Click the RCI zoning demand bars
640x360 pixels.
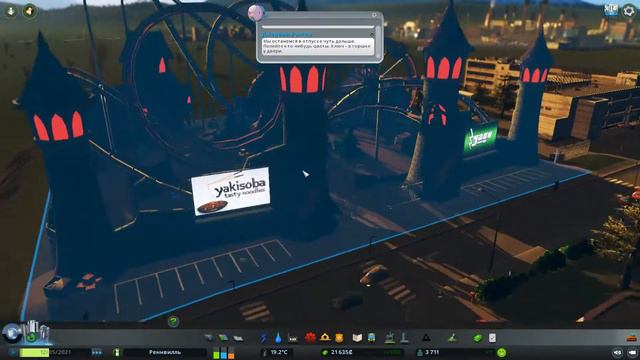(223, 353)
